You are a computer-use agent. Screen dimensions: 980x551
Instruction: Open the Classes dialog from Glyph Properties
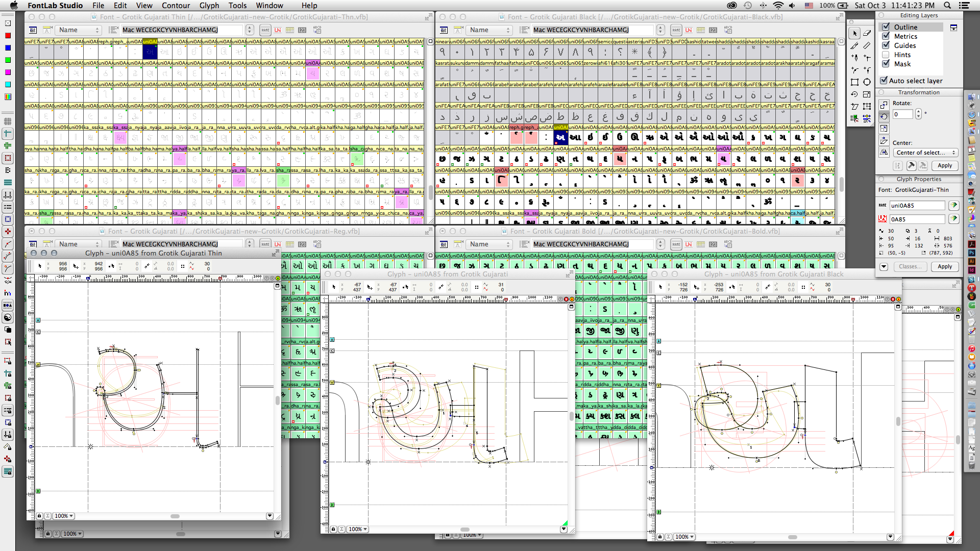point(911,266)
